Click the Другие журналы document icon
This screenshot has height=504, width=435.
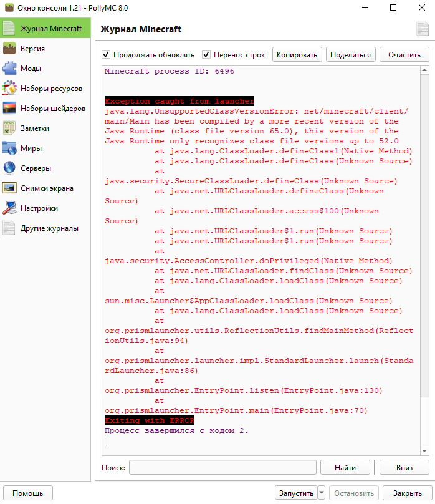click(9, 228)
